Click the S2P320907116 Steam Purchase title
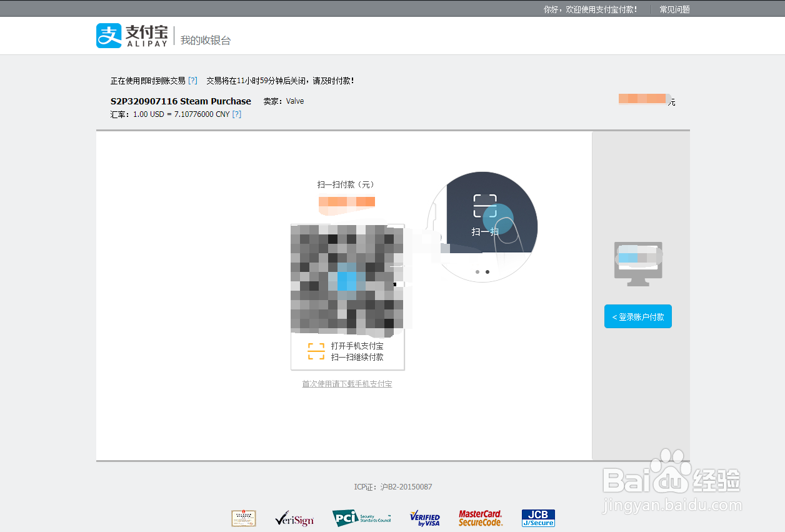 click(181, 101)
